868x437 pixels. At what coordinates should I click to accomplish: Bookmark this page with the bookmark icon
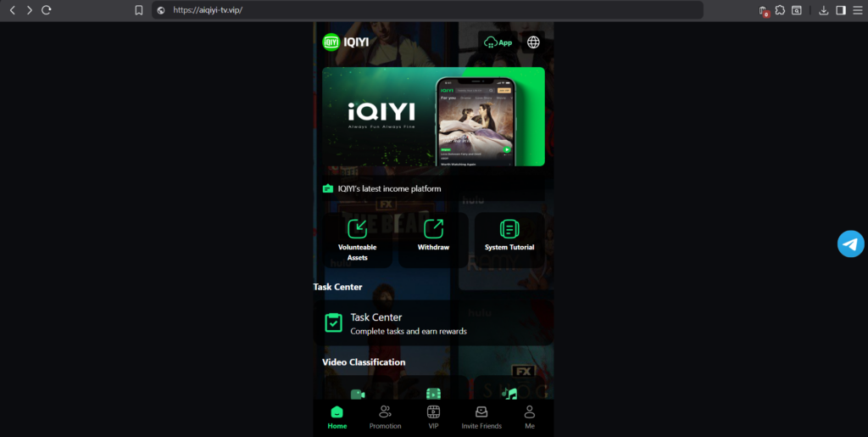[139, 10]
